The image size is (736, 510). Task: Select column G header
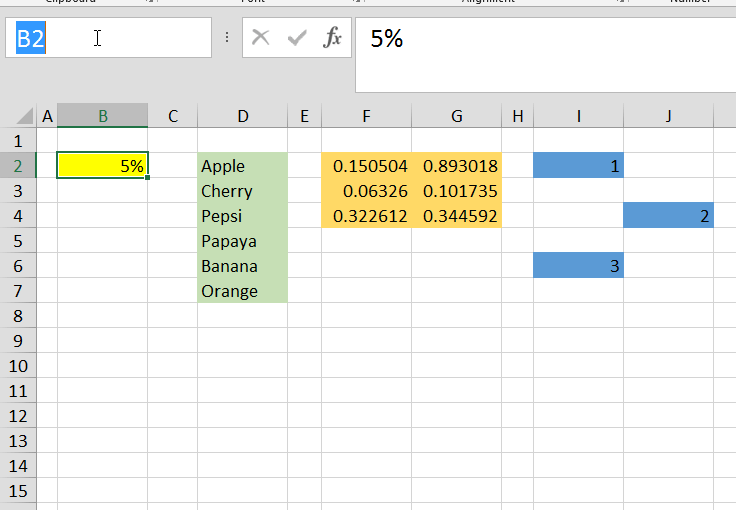pyautogui.click(x=456, y=116)
